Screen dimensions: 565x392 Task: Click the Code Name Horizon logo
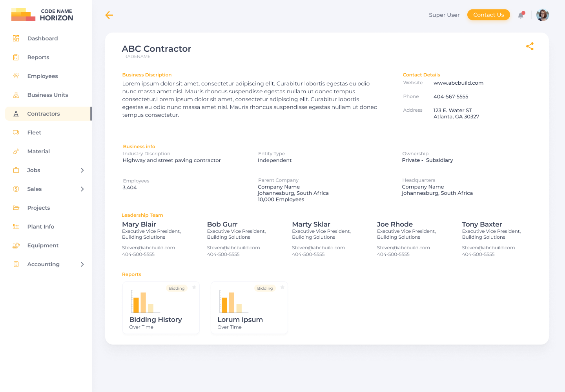point(42,15)
